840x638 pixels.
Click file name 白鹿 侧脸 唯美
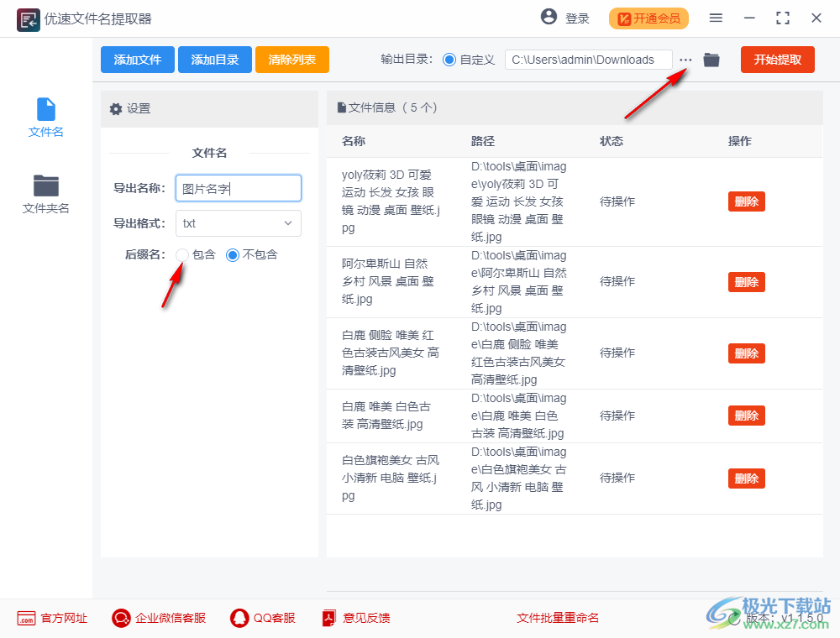pos(391,353)
